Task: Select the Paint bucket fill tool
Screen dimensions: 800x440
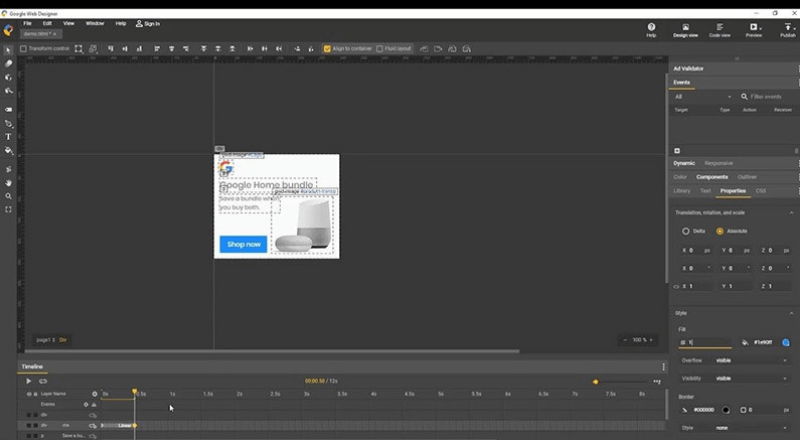Action: tap(8, 151)
